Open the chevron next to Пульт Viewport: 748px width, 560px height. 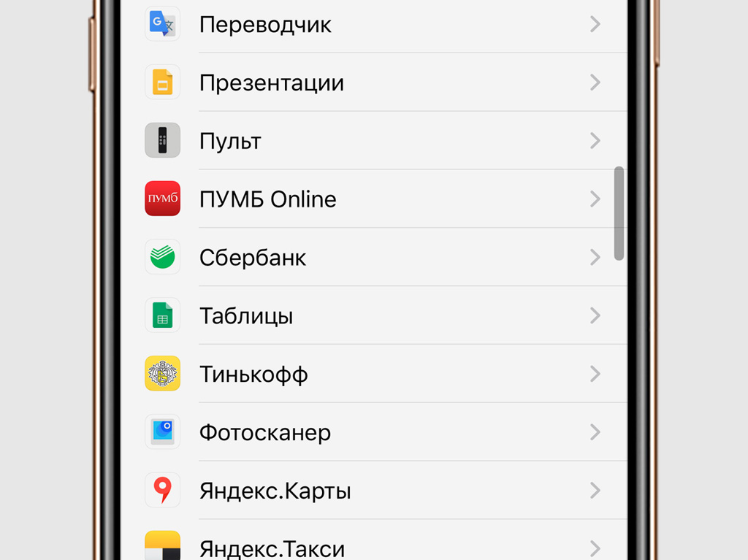pyautogui.click(x=595, y=141)
